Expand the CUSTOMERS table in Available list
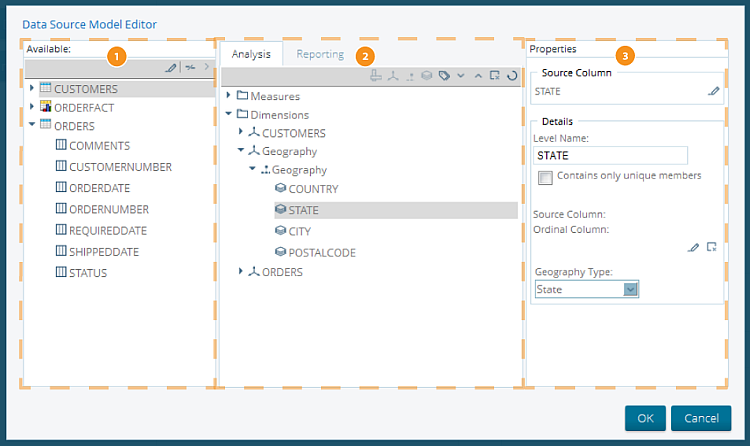 point(32,89)
